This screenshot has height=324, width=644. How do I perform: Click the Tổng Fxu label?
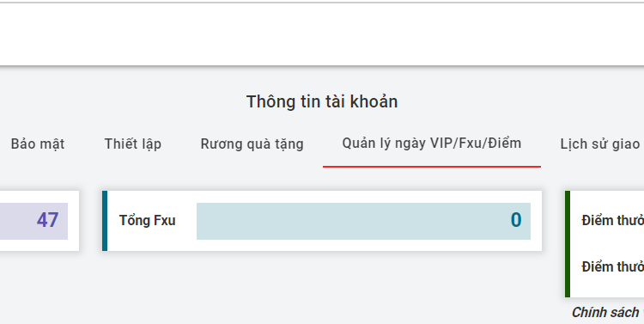pos(147,220)
